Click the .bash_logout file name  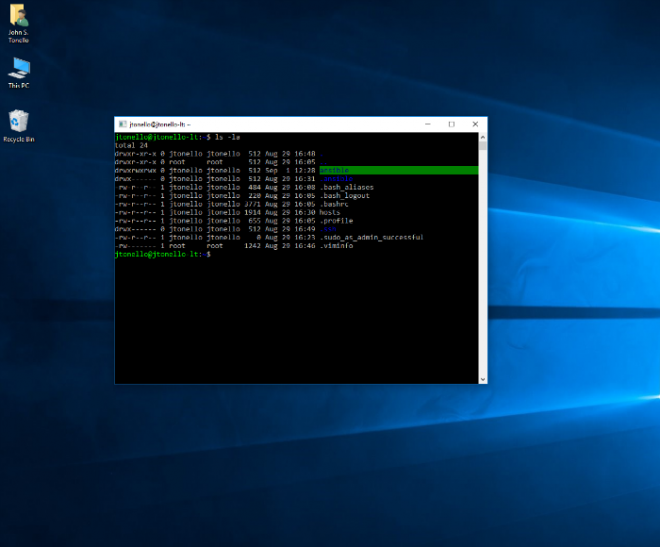[x=344, y=196]
